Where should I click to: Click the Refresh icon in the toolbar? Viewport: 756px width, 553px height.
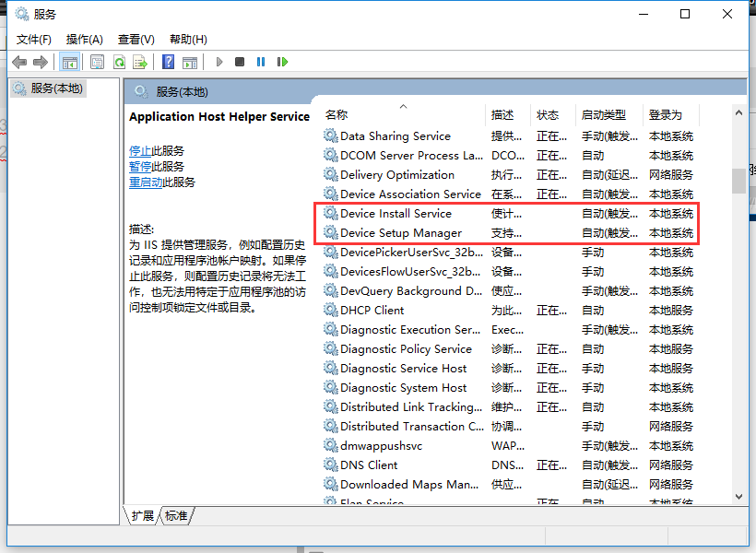point(120,62)
